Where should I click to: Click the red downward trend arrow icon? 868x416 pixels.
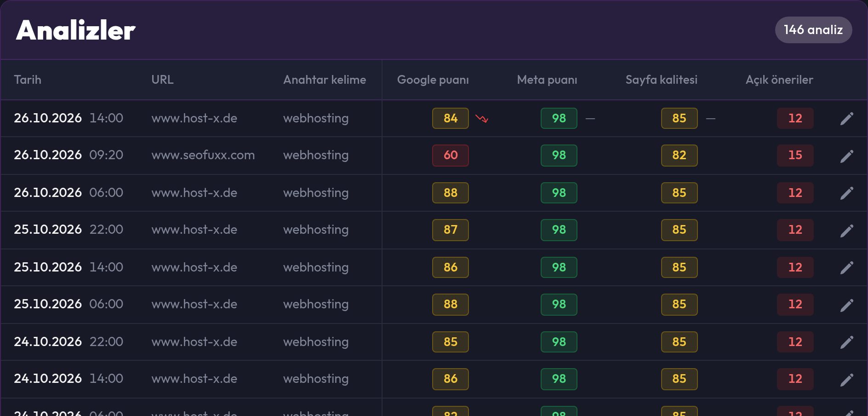(481, 119)
